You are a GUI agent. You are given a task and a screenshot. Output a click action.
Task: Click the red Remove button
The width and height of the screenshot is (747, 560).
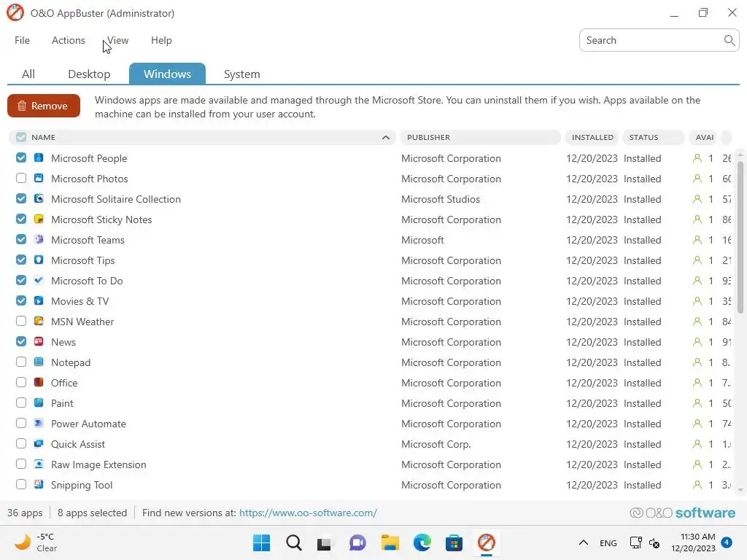[x=44, y=106]
